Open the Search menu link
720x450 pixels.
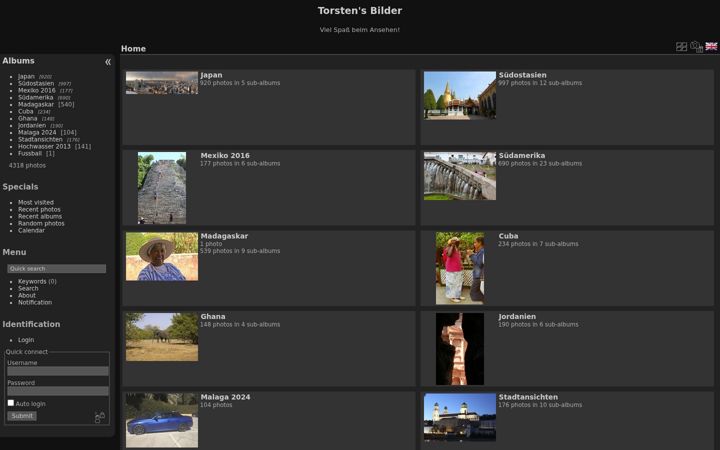[28, 288]
